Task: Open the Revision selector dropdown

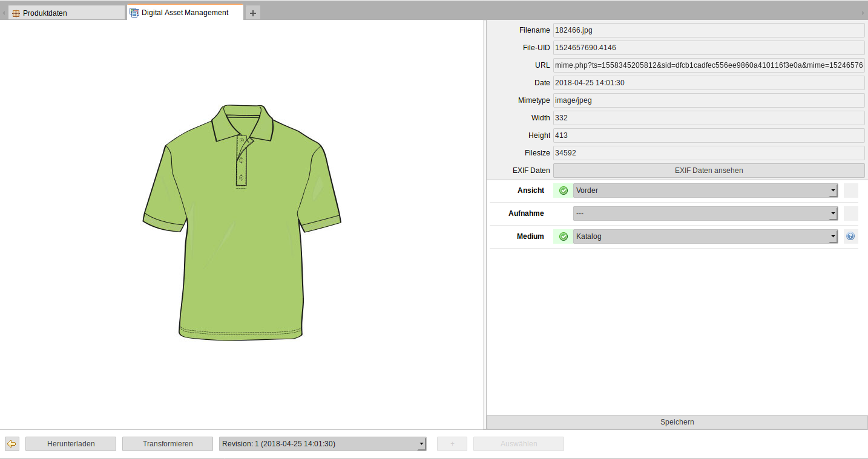Action: 323,444
